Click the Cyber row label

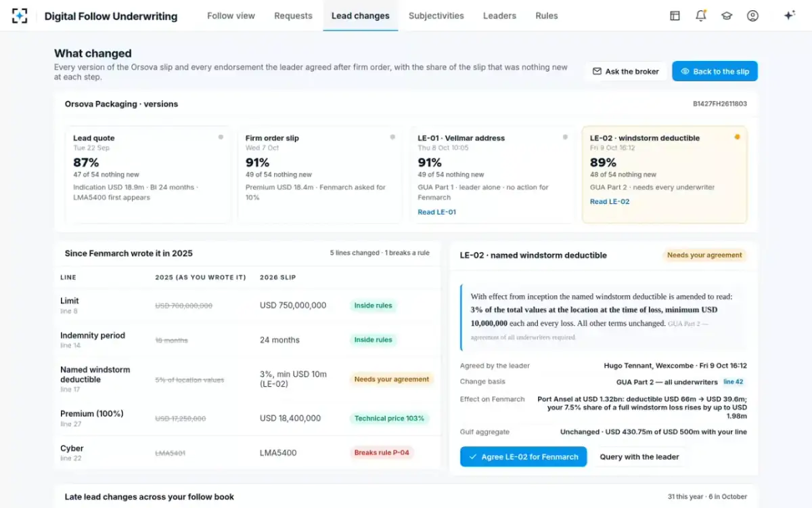[72, 448]
